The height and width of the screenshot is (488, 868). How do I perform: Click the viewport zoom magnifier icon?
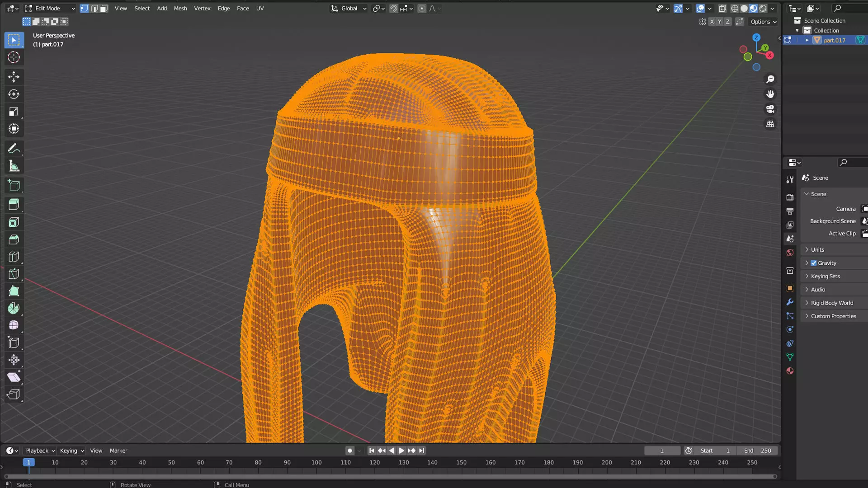coord(770,80)
